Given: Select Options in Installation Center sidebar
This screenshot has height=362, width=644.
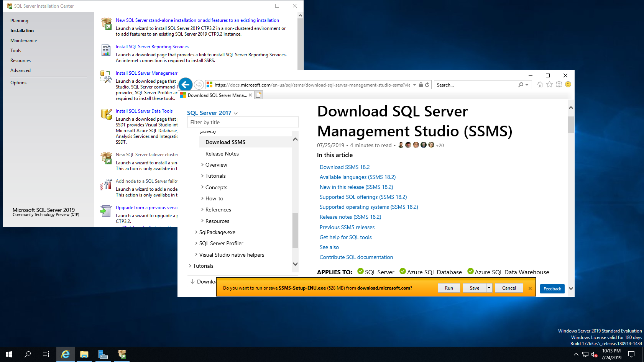Looking at the screenshot, I should pyautogui.click(x=18, y=83).
